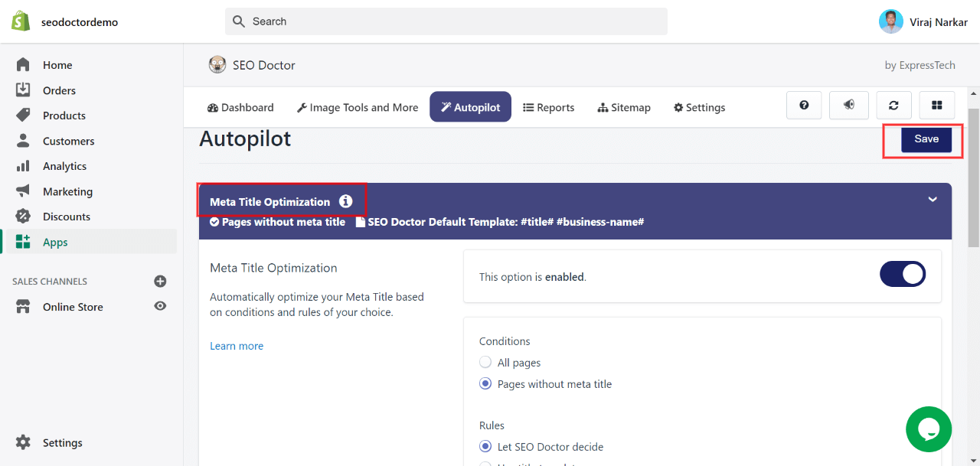Click the page vertical scrollbar
Image resolution: width=980 pixels, height=466 pixels.
pyautogui.click(x=974, y=178)
